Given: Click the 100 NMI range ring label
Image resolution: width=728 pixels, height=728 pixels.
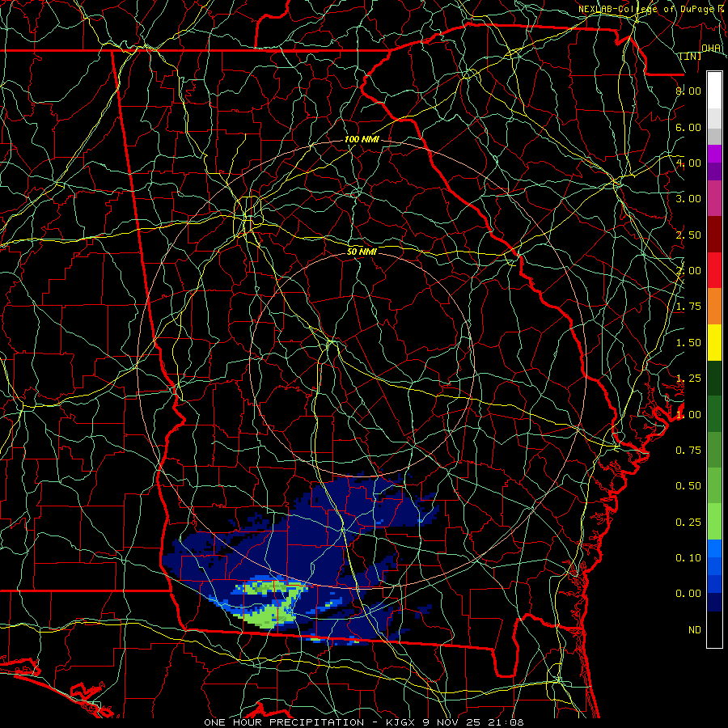Looking at the screenshot, I should point(362,139).
